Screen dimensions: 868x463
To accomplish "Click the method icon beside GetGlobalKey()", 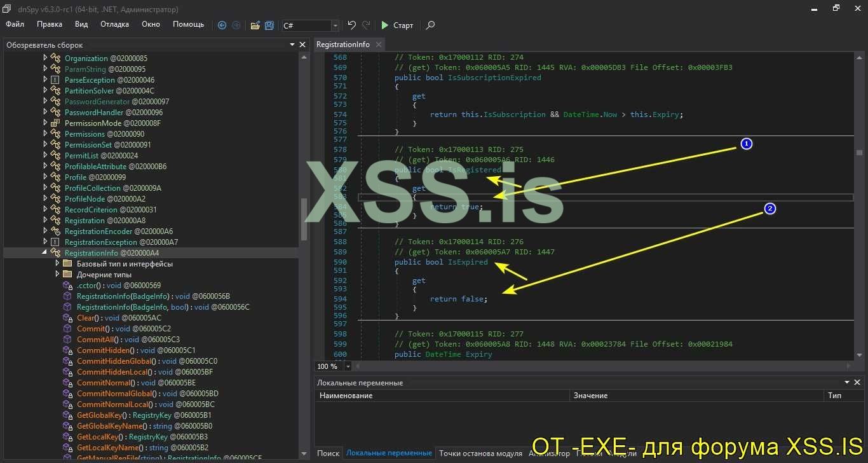I will [x=67, y=415].
